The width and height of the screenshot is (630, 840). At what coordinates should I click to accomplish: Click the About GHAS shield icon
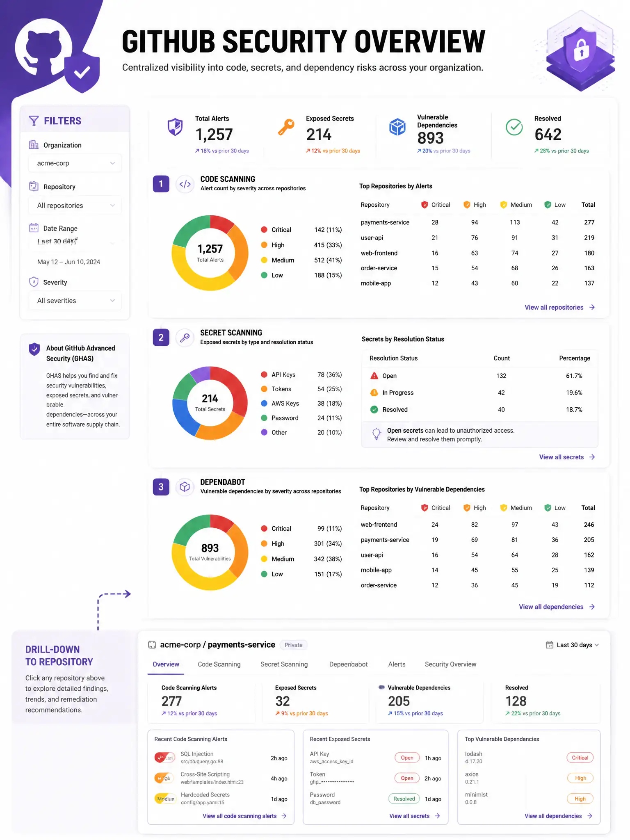(x=34, y=349)
